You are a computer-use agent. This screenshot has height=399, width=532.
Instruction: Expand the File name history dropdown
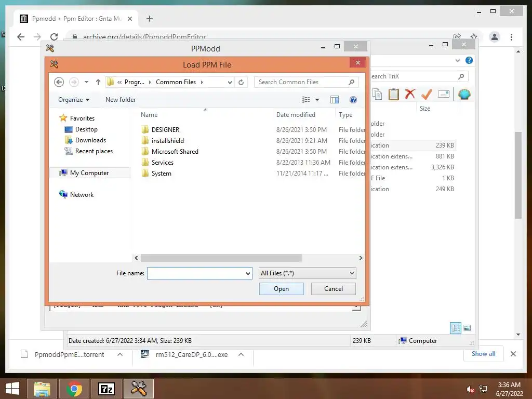coord(248,273)
